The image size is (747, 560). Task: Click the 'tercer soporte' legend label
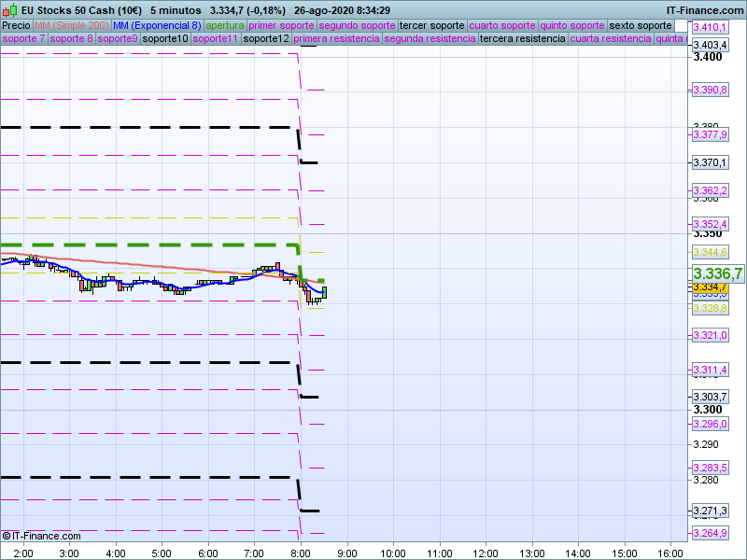point(431,25)
